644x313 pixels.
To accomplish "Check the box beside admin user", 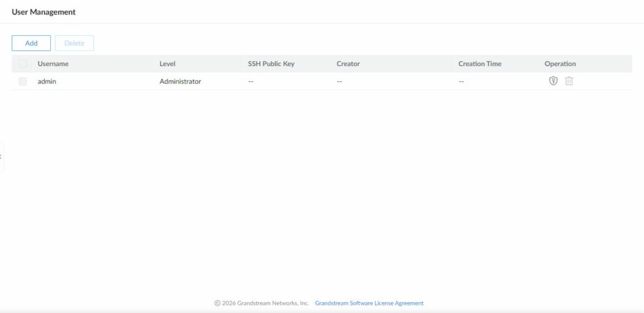I will [x=23, y=81].
